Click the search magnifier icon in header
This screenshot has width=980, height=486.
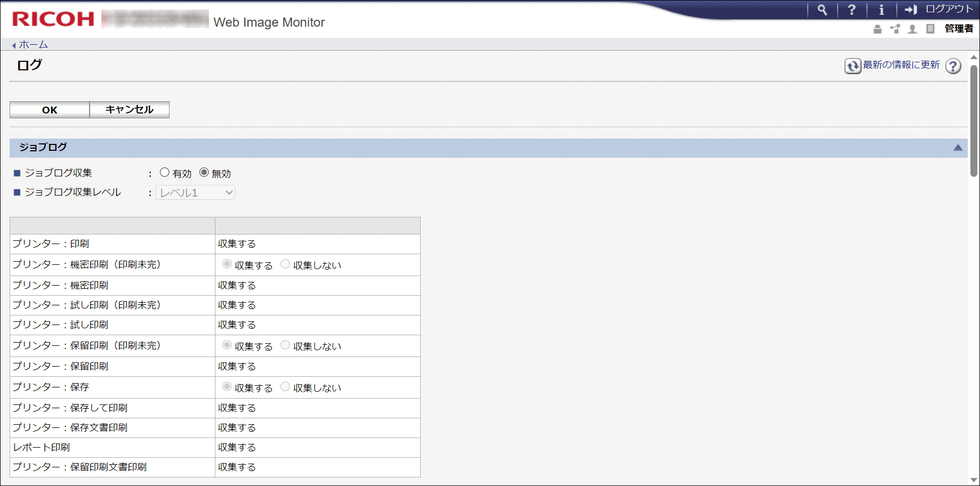(822, 10)
